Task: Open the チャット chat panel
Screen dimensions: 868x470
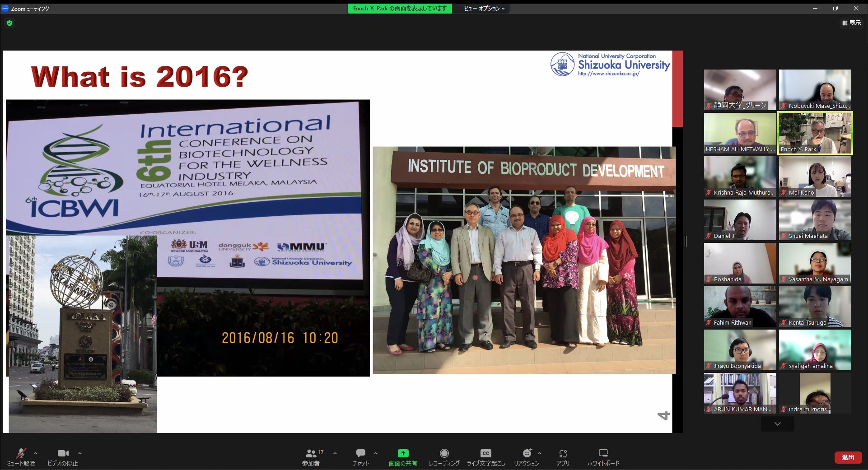Action: [361, 456]
